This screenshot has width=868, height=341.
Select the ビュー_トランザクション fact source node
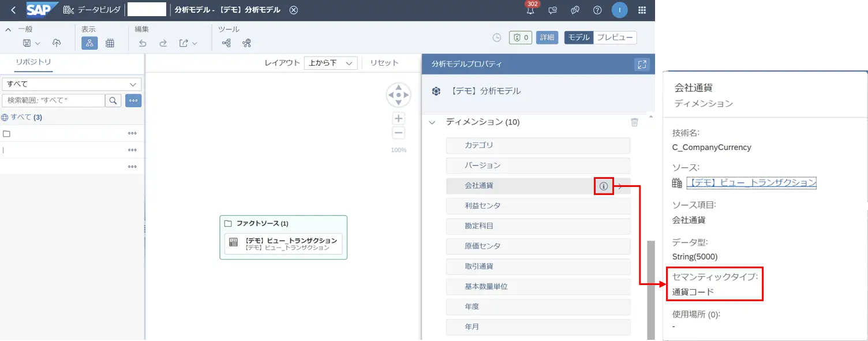point(283,243)
